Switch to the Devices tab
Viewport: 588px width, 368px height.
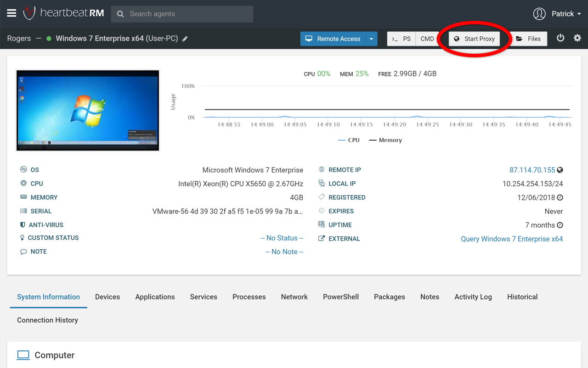click(107, 297)
